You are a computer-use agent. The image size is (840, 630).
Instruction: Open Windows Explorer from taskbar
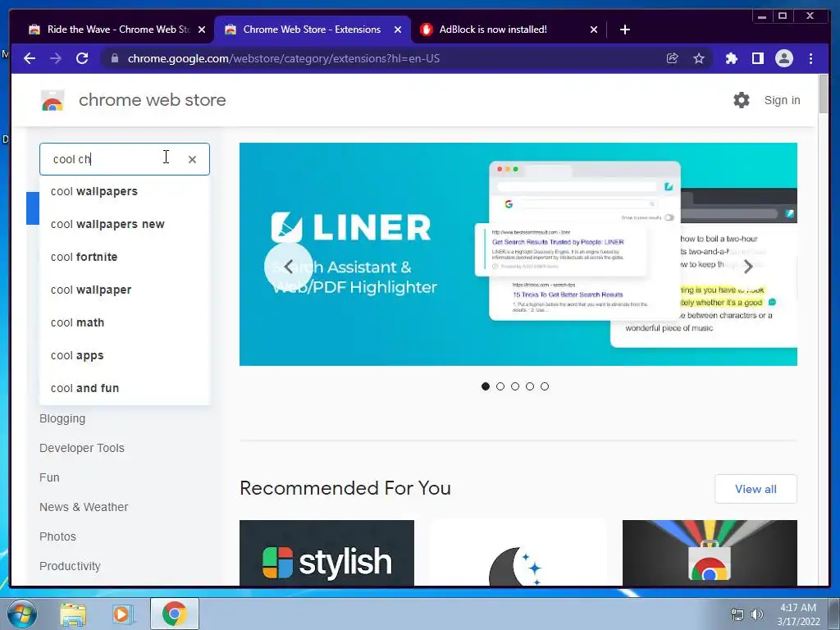73,614
